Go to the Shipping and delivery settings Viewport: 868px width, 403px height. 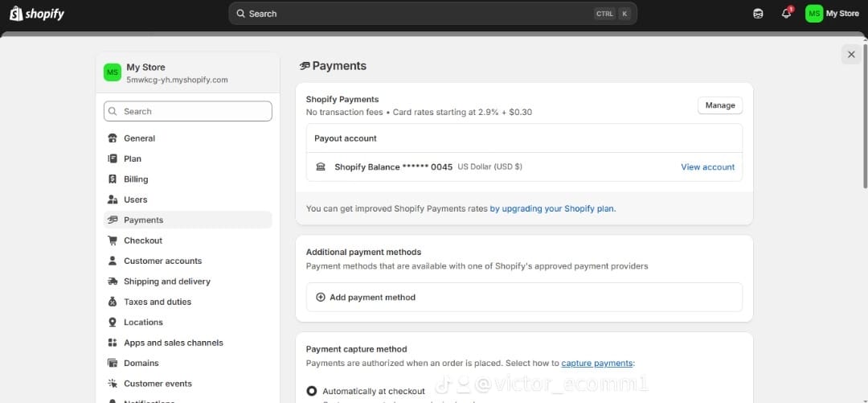[187, 281]
